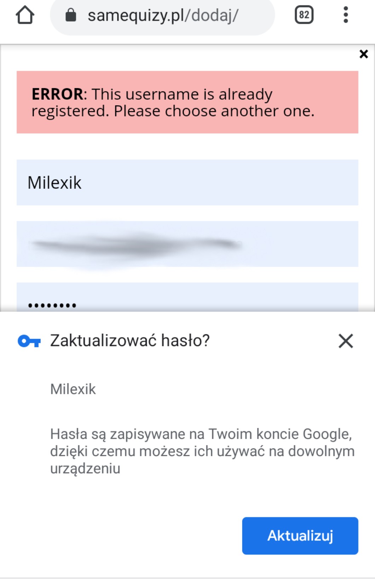Tap the Milexik account name in the dialog
375x588 pixels.
pos(73,389)
